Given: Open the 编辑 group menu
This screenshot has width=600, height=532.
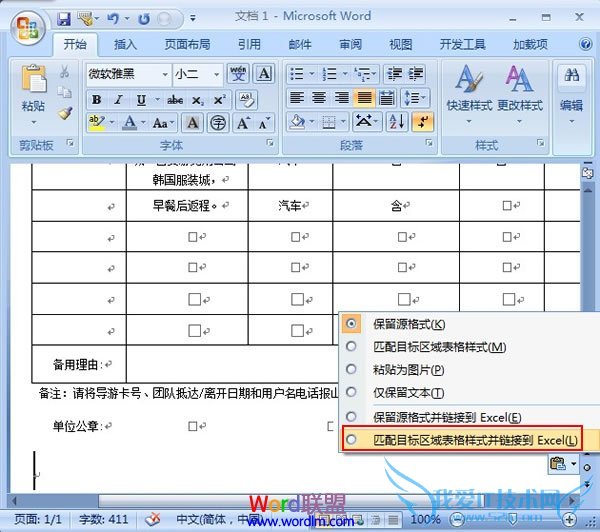Looking at the screenshot, I should pyautogui.click(x=571, y=94).
